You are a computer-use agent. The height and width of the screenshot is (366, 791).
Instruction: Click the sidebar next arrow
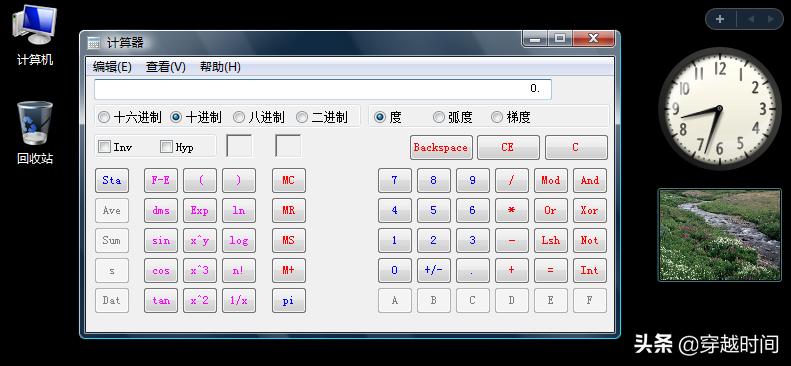(x=771, y=19)
